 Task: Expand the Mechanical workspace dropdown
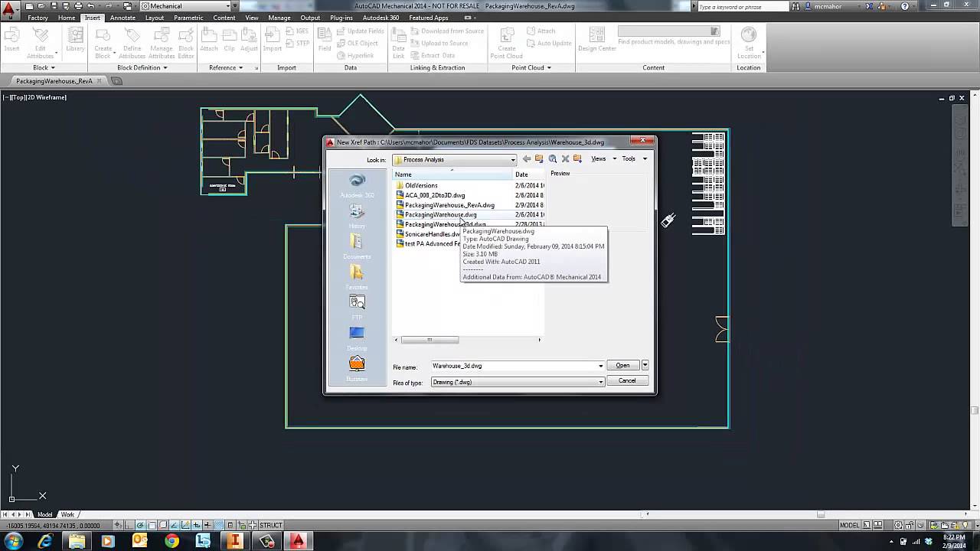(x=227, y=6)
